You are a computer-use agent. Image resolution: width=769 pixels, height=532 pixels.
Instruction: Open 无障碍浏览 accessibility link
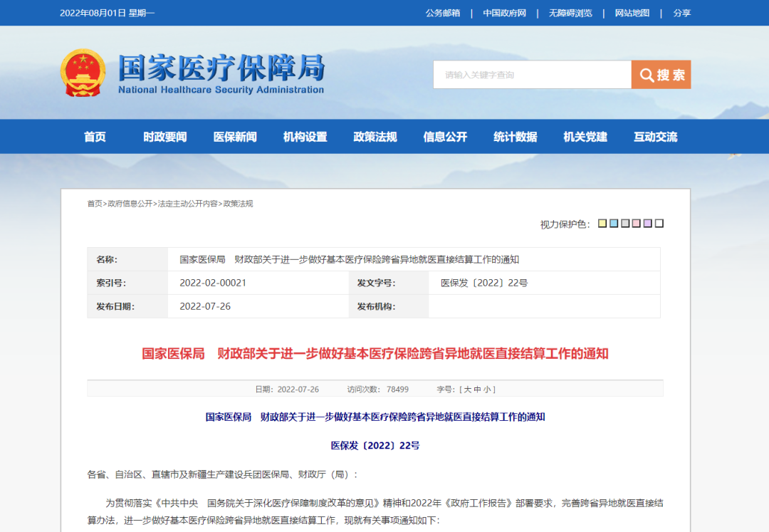(x=570, y=13)
